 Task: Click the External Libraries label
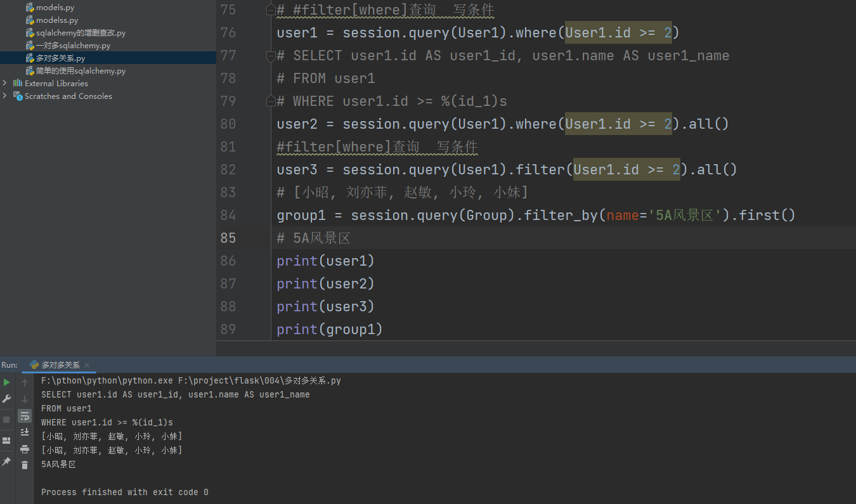point(56,83)
